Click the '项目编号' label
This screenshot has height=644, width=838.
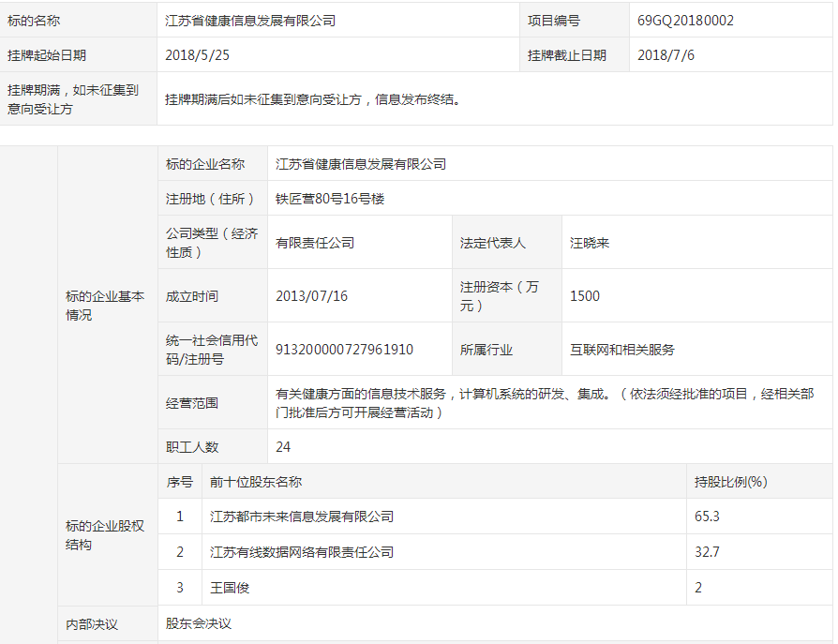pyautogui.click(x=554, y=21)
